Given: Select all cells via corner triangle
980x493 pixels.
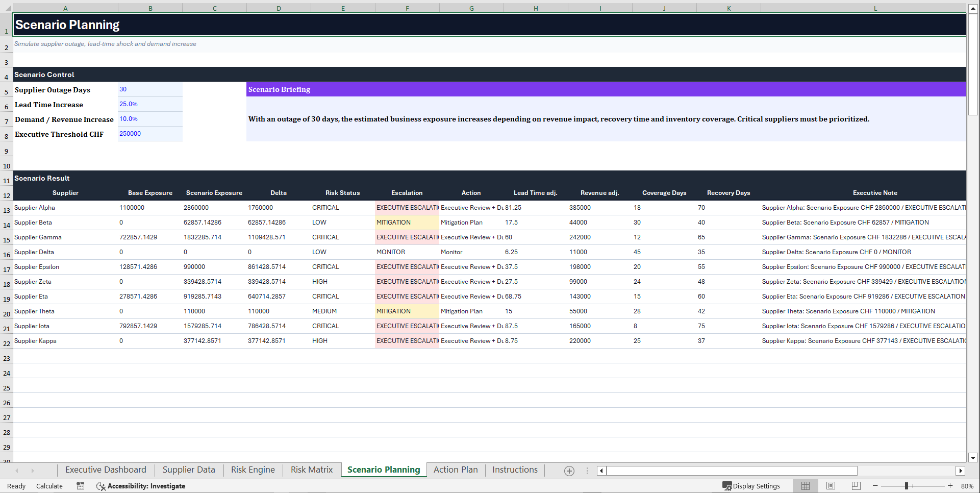Looking at the screenshot, I should click(x=7, y=8).
